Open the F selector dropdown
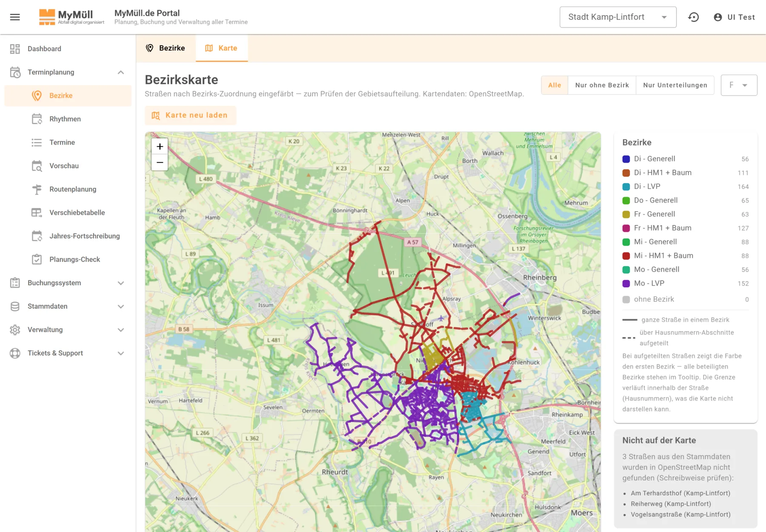 click(x=739, y=85)
